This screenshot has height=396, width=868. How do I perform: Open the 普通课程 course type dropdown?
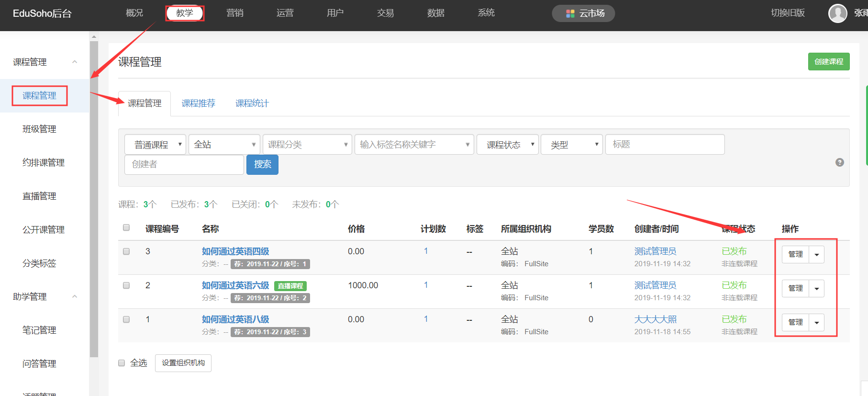click(x=155, y=145)
